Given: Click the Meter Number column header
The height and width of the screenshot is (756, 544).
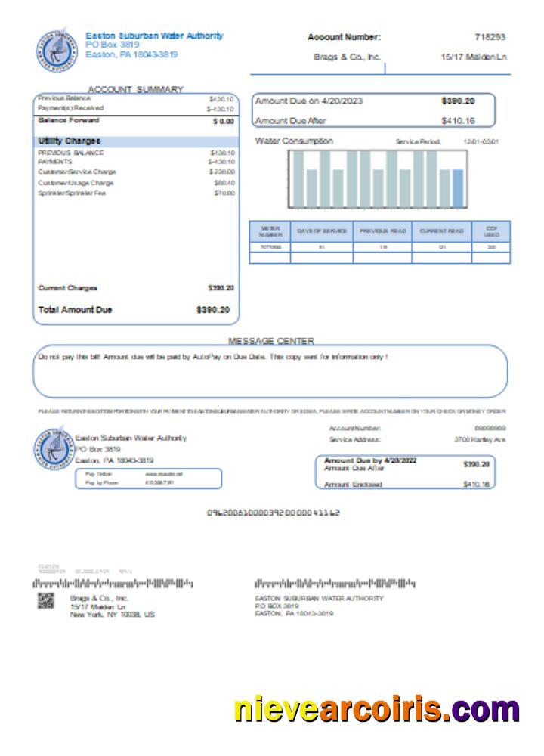Looking at the screenshot, I should coord(270,231).
